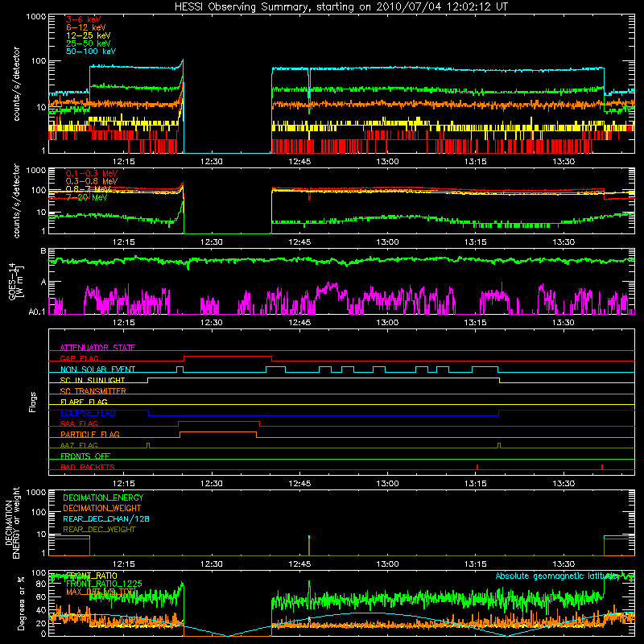Select the FRONTS_OFF flag label
The image size is (644, 644).
click(x=85, y=456)
